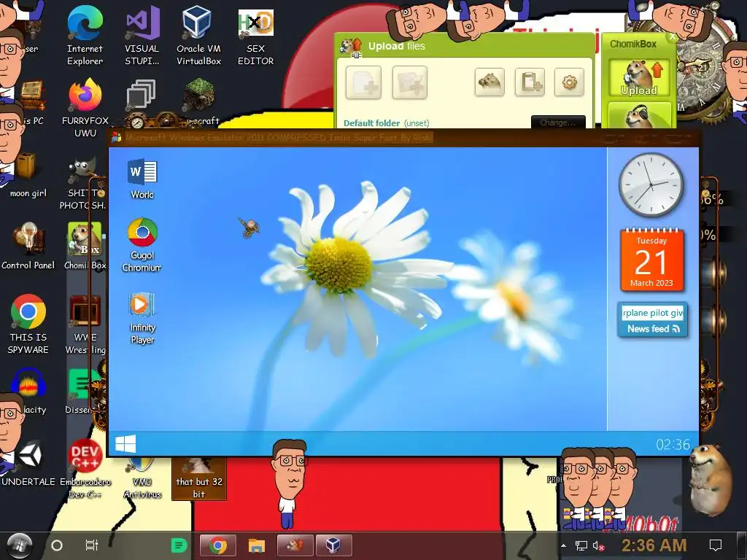Switch to ChomikBox taskbar button

pos(295,545)
